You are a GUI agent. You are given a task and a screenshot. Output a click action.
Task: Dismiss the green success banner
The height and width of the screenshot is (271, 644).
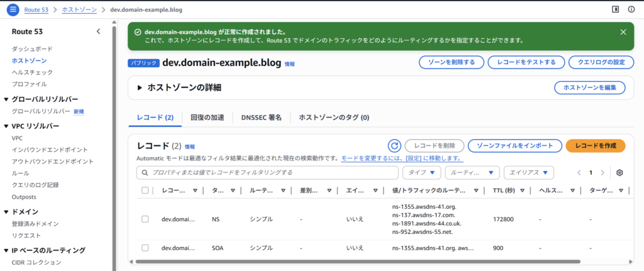point(623,32)
